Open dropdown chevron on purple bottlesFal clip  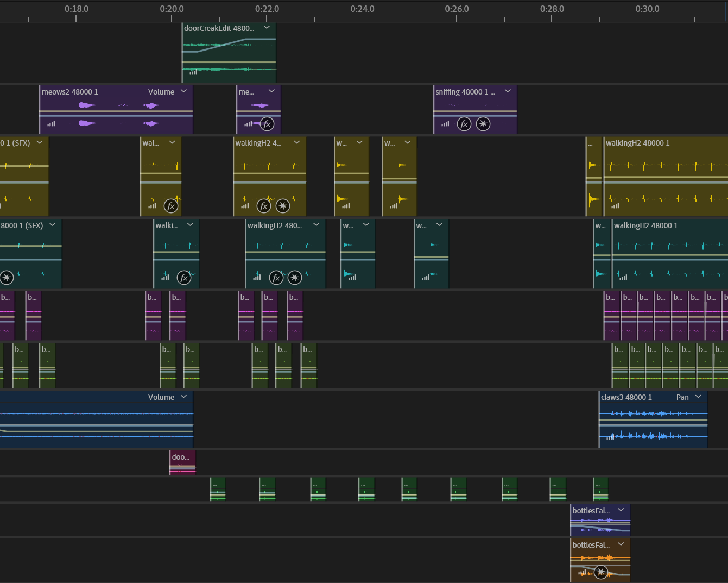click(x=621, y=510)
